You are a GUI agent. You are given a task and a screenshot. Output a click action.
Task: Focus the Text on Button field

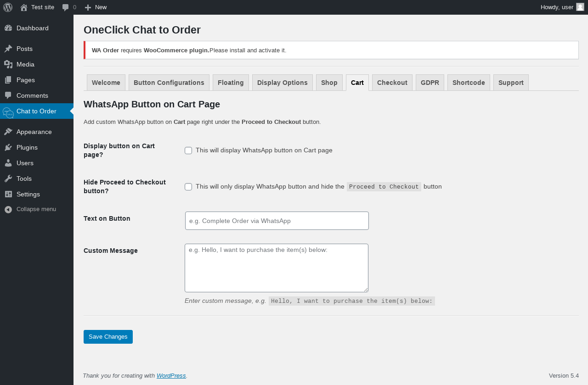277,221
